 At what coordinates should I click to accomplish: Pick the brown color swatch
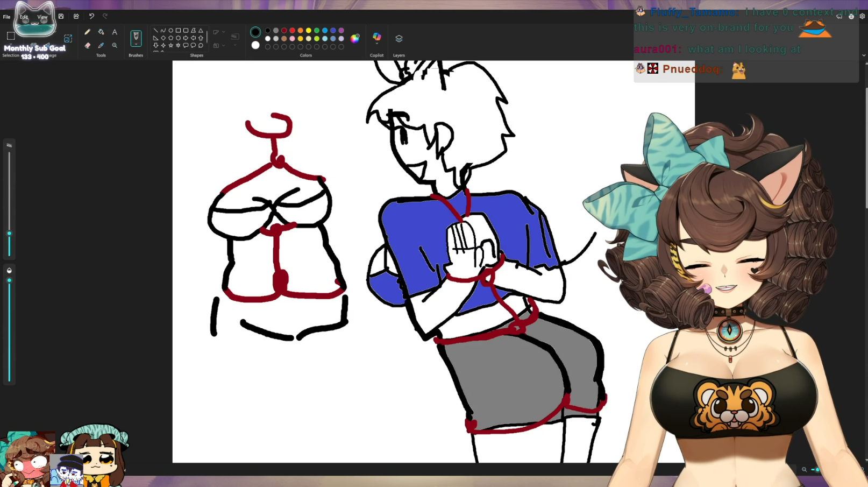(x=284, y=39)
